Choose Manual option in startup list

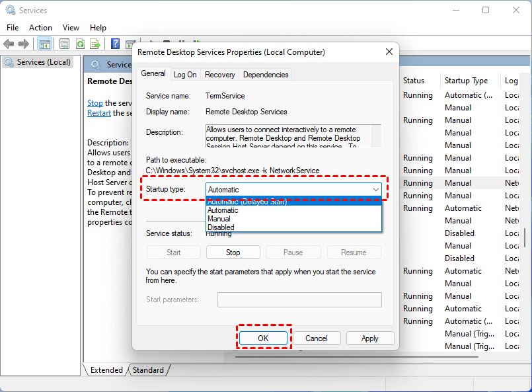pyautogui.click(x=293, y=219)
